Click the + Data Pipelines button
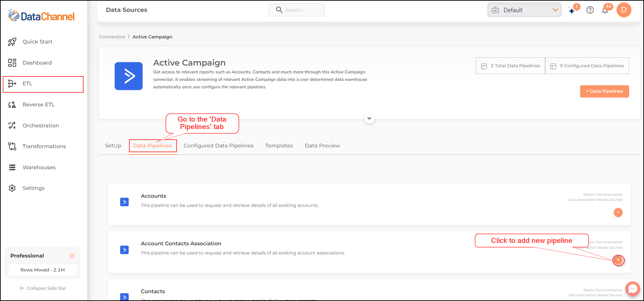The height and width of the screenshot is (301, 644). tap(605, 91)
